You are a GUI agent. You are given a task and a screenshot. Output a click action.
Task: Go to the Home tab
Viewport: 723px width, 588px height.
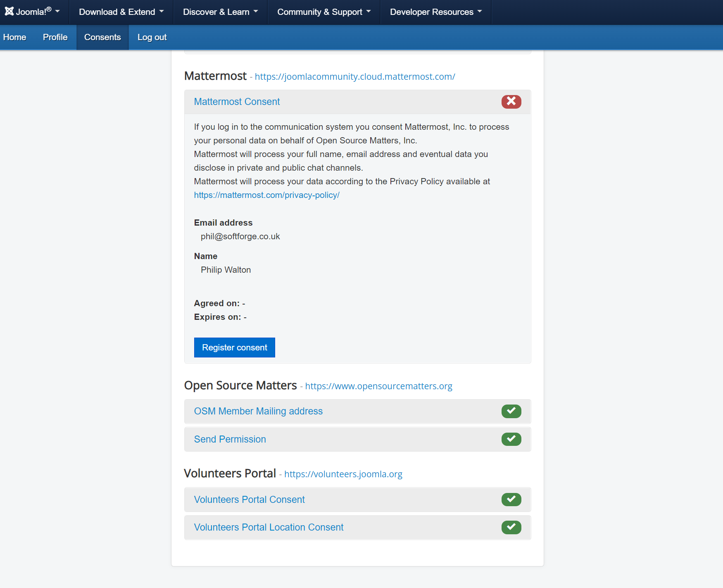[14, 37]
